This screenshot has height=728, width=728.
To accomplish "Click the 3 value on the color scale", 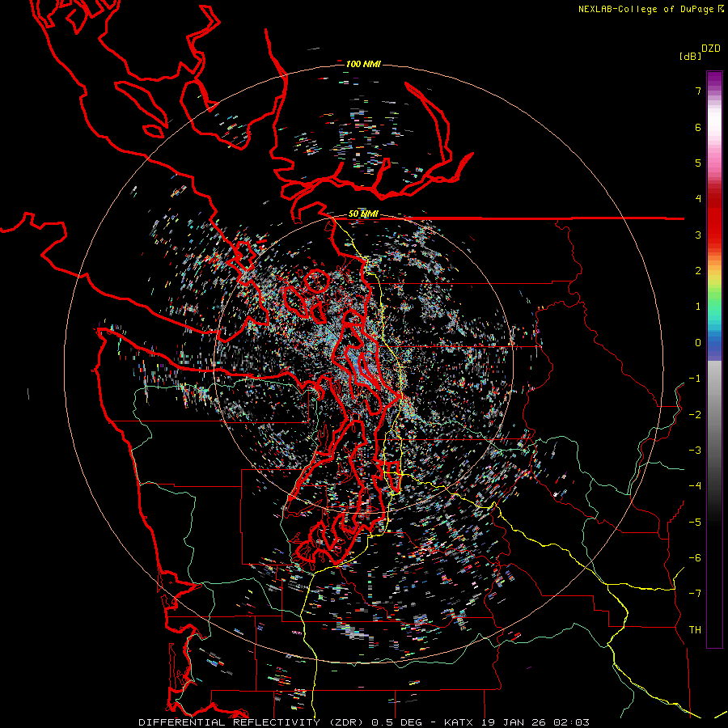I will (x=698, y=235).
